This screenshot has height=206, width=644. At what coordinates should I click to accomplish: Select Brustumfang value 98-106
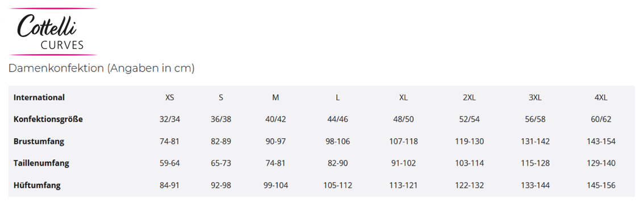(337, 142)
